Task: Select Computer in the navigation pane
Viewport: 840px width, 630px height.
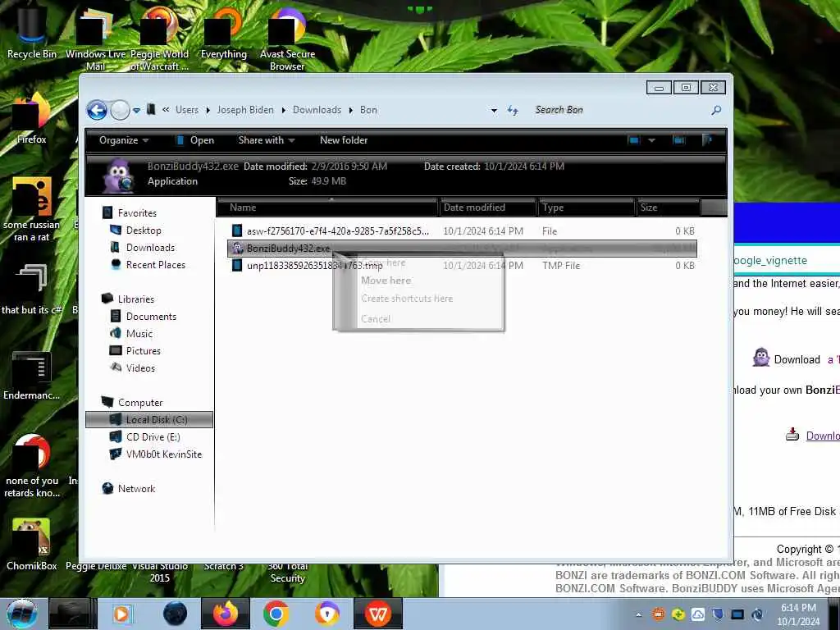Action: pos(139,403)
